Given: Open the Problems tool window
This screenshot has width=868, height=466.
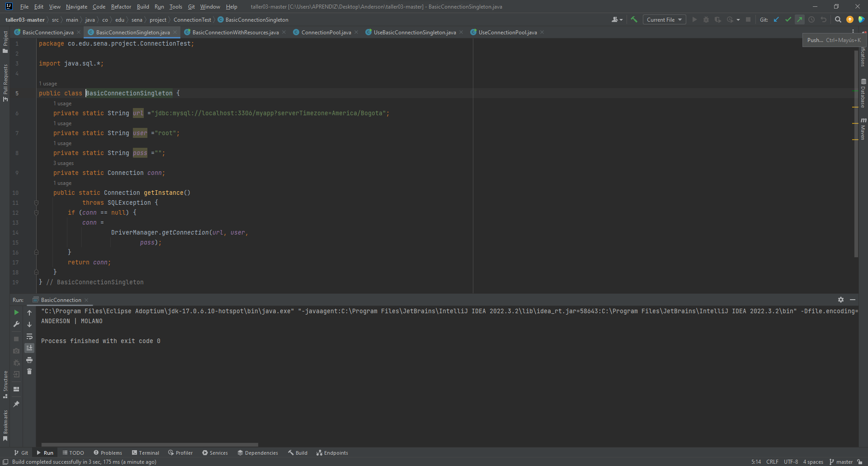Looking at the screenshot, I should point(108,452).
